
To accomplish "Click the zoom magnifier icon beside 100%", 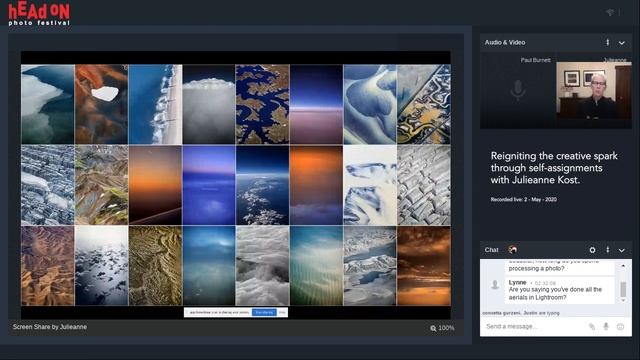I will pyautogui.click(x=433, y=328).
